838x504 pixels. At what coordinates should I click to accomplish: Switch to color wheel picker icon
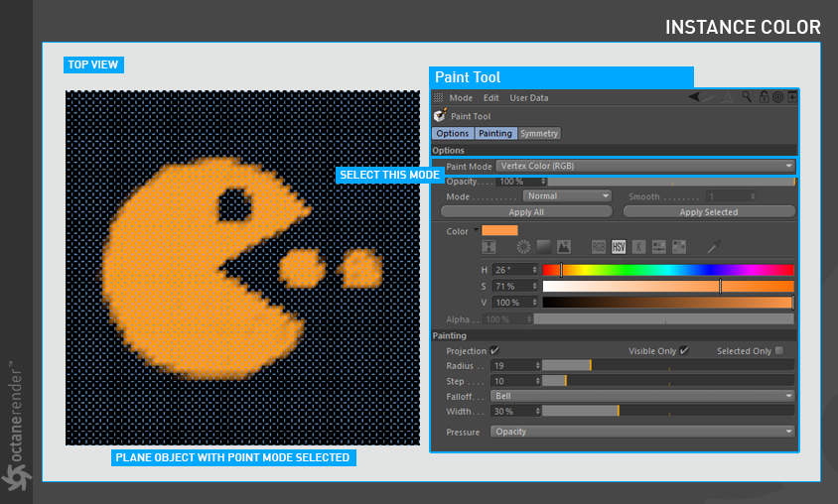pyautogui.click(x=524, y=247)
